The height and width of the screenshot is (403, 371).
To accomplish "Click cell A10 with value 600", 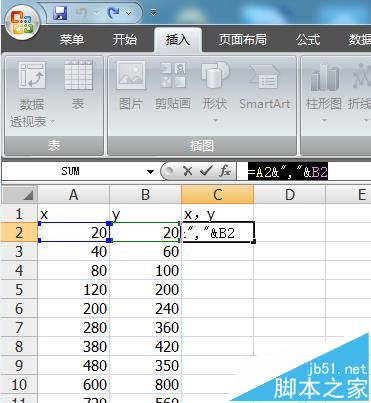I will tap(74, 384).
